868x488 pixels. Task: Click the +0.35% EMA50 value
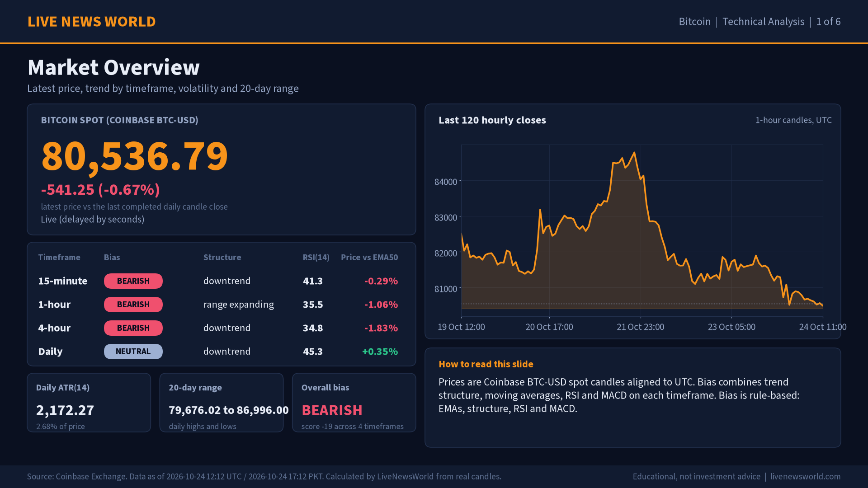pyautogui.click(x=380, y=352)
